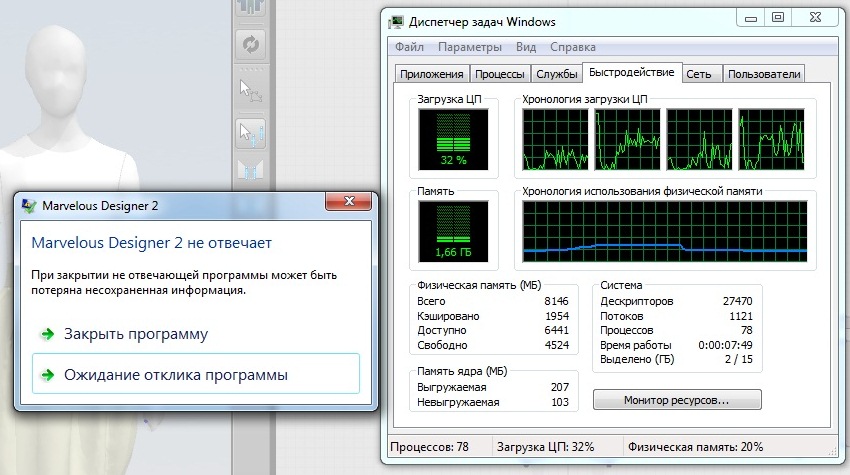
Task: Click status bar text Загрузка ЦП: 32%
Action: click(x=545, y=447)
